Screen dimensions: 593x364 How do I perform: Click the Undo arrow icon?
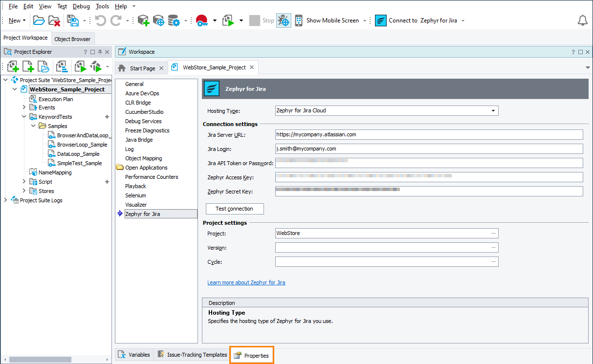(x=101, y=21)
